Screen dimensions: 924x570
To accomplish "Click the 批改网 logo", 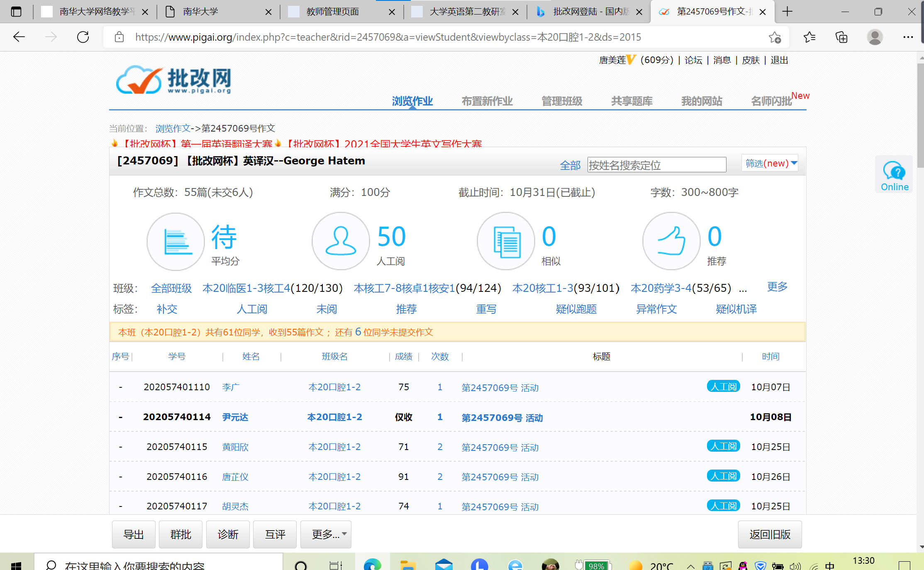I will (x=173, y=80).
